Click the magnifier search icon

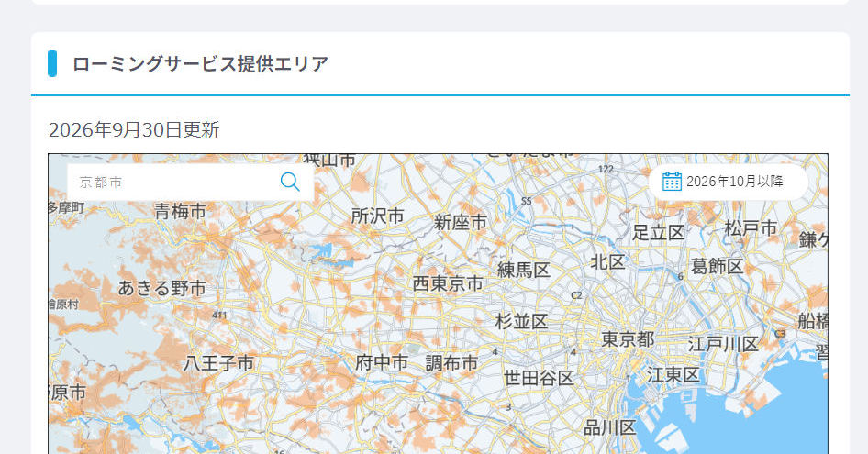[x=290, y=182]
